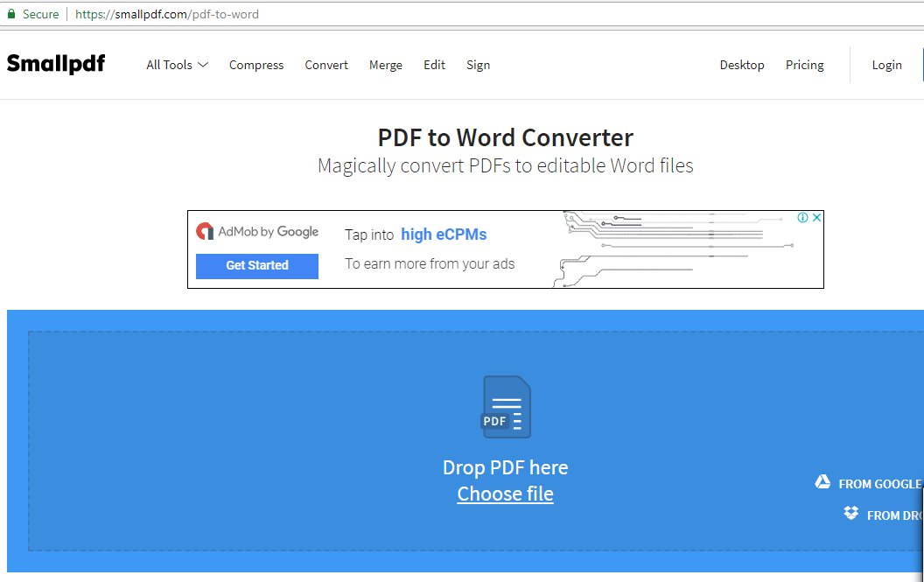Click the Google Drive icon

coord(822,482)
